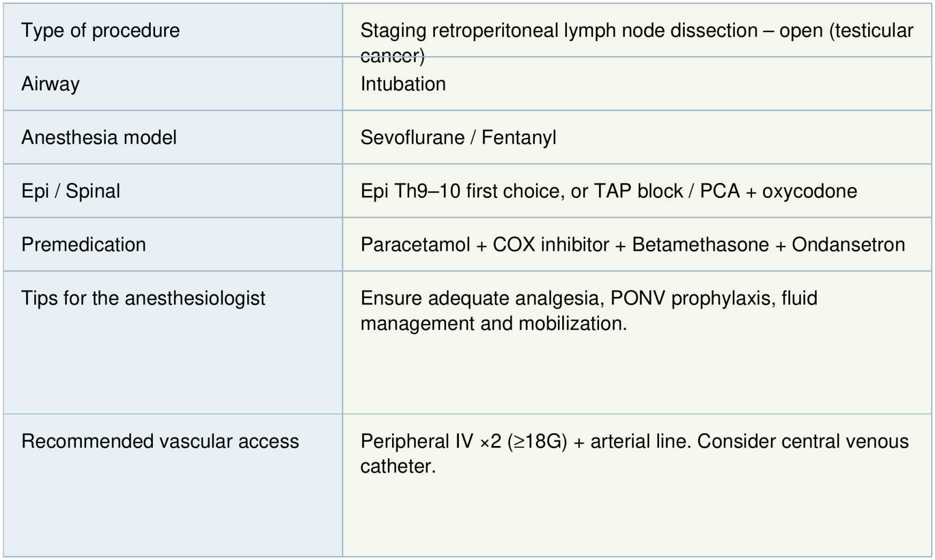Click the word 'Sevoflurane'

tap(412, 137)
